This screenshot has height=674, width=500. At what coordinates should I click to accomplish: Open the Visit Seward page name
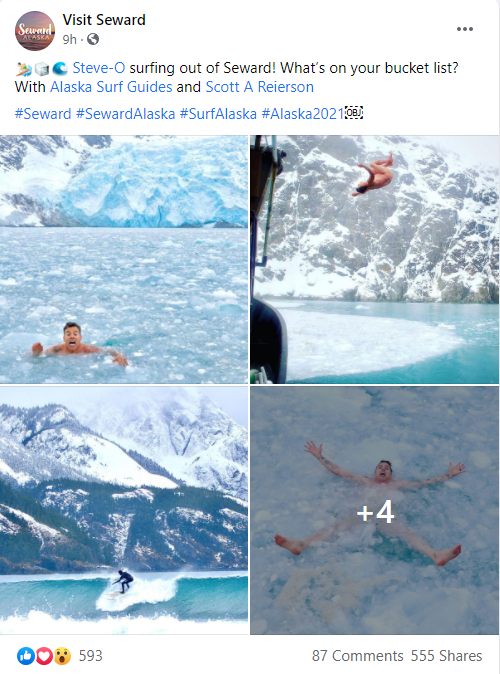(x=104, y=20)
